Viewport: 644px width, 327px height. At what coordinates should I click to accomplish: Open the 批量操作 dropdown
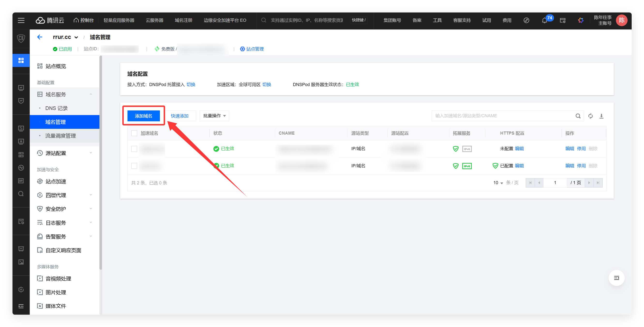[214, 116]
